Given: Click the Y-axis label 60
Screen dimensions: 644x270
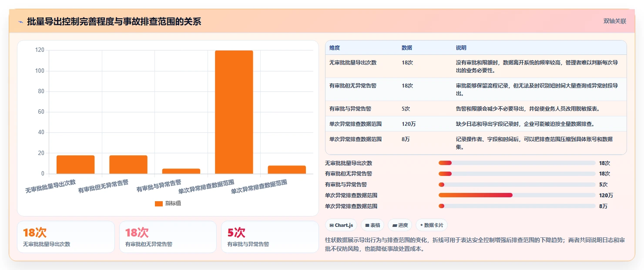Looking at the screenshot, I should 41,112.
